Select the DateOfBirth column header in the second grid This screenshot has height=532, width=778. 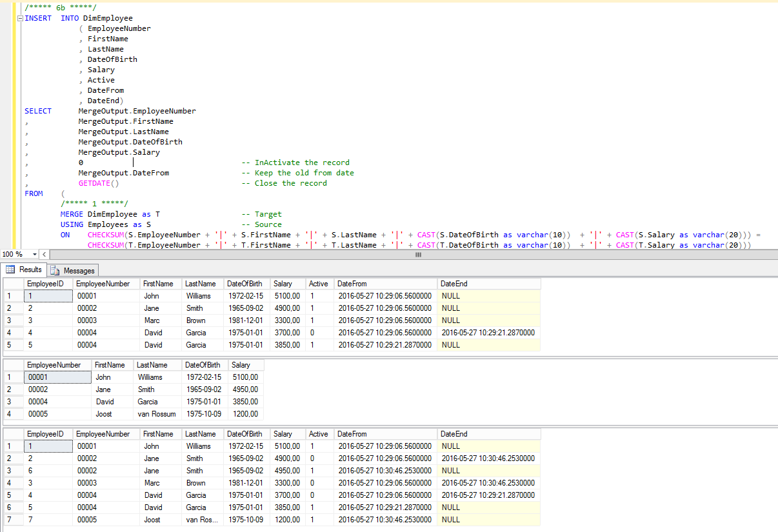pyautogui.click(x=202, y=365)
